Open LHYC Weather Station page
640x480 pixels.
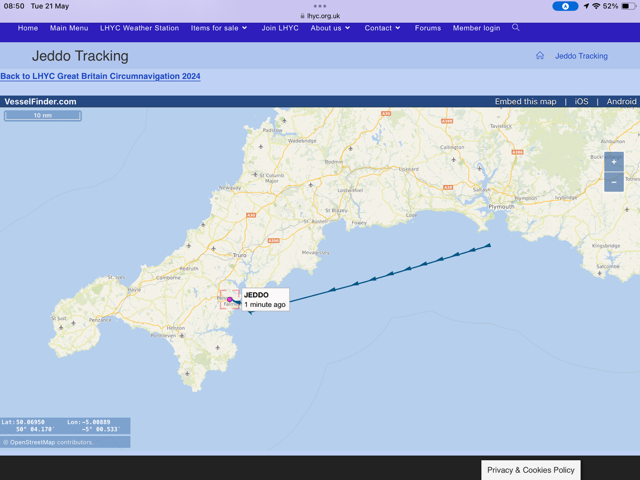point(139,28)
